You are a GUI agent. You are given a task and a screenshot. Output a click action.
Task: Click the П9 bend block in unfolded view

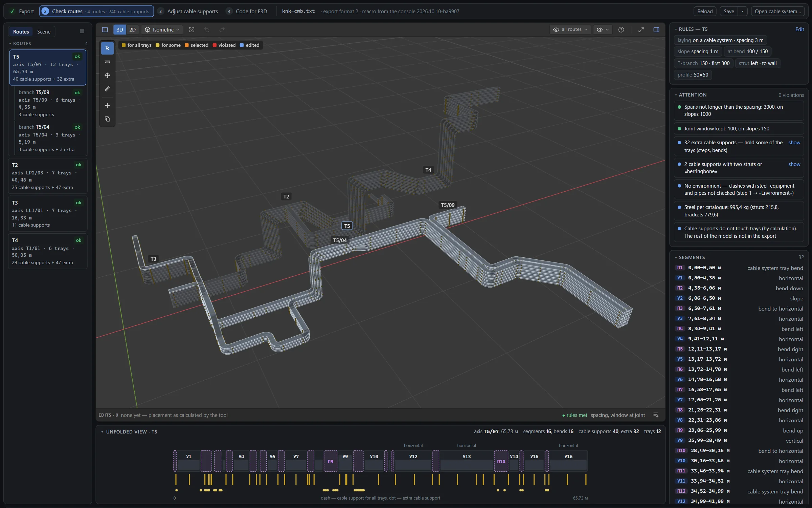331,461
